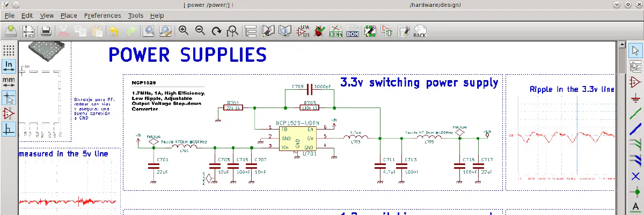Select bus to bus entry tool

[635, 160]
